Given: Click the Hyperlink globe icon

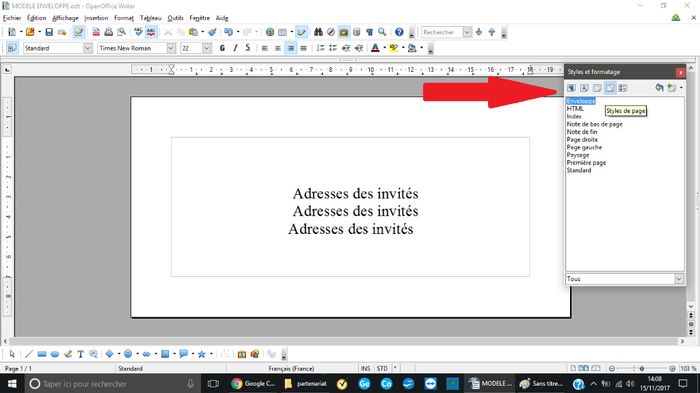Looking at the screenshot, I should [270, 32].
